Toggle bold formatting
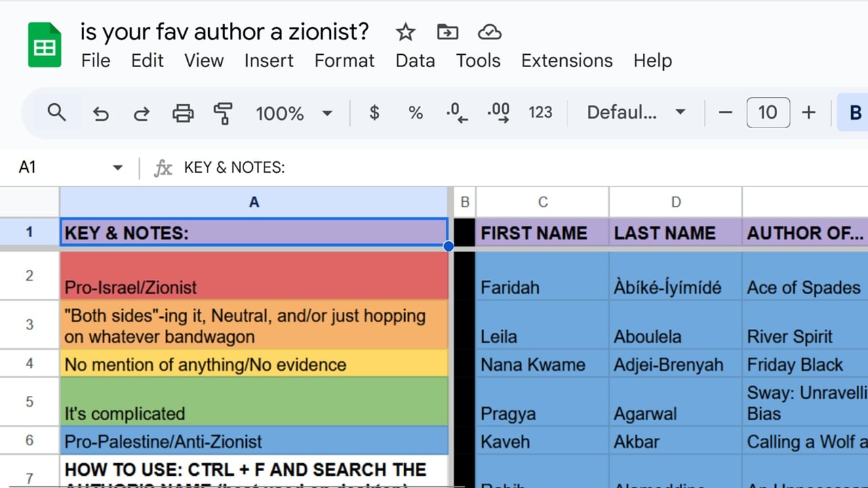Image resolution: width=868 pixels, height=488 pixels. pyautogui.click(x=855, y=113)
